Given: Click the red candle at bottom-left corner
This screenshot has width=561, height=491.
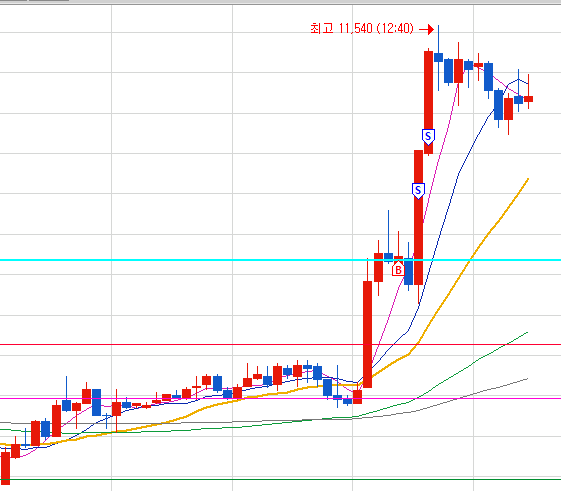Looking at the screenshot, I should [x=5, y=468].
